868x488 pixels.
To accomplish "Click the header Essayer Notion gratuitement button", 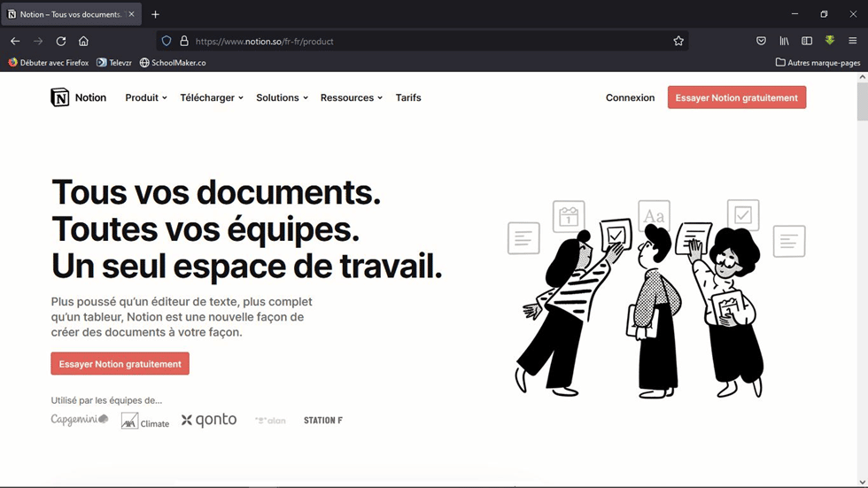I will pos(737,97).
